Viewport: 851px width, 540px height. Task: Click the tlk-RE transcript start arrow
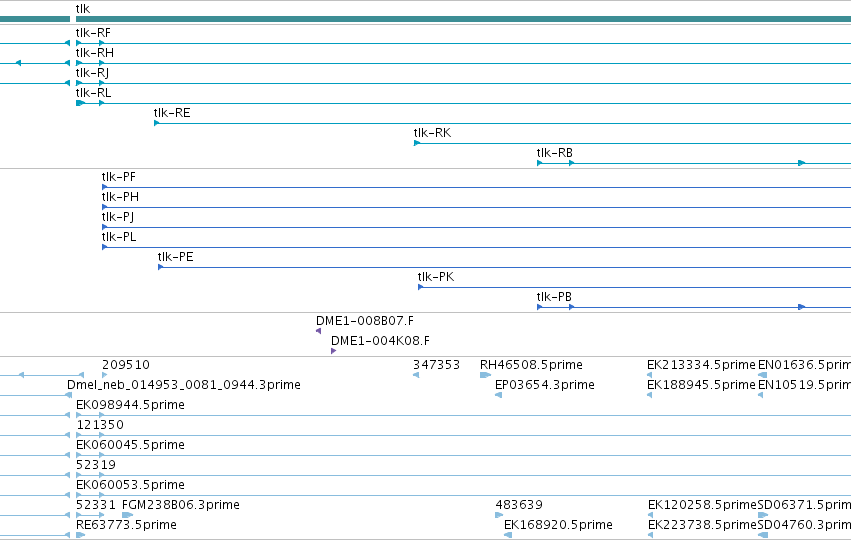[x=157, y=123]
